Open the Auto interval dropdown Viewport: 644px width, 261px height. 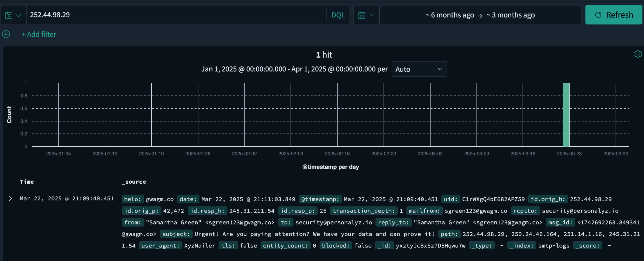[x=419, y=69]
